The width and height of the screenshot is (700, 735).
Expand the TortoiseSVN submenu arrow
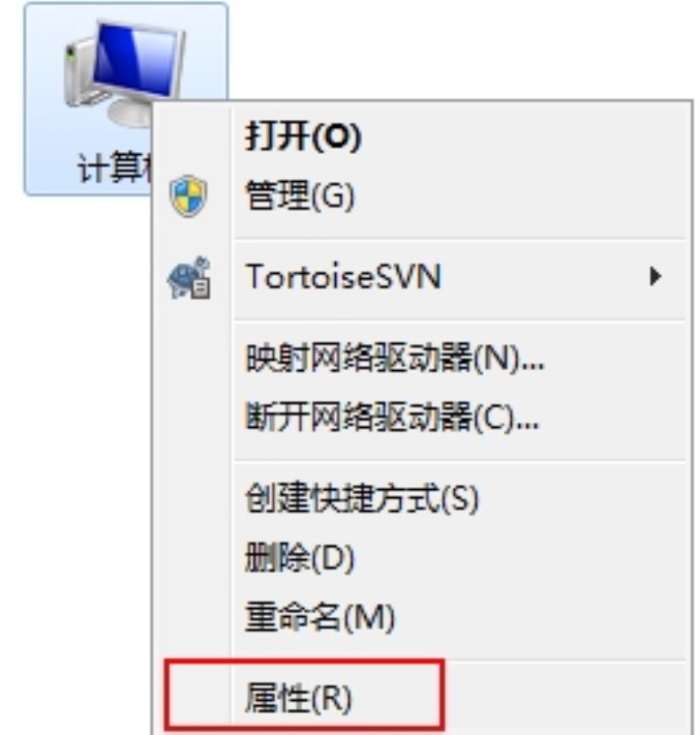(655, 276)
